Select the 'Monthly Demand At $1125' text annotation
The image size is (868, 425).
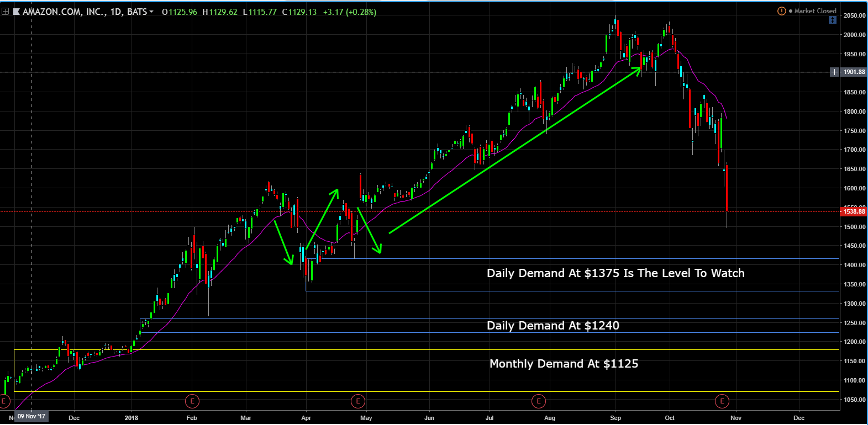tap(564, 364)
